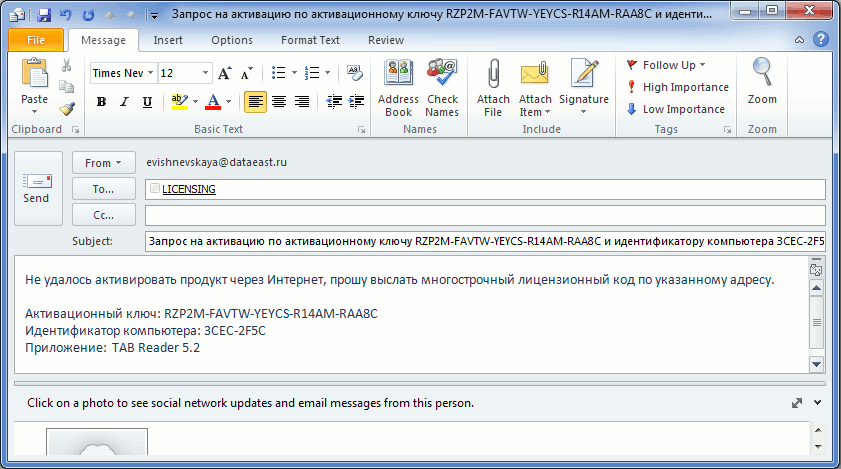The height and width of the screenshot is (469, 841).
Task: Collapse people pane chevron
Action: click(817, 402)
